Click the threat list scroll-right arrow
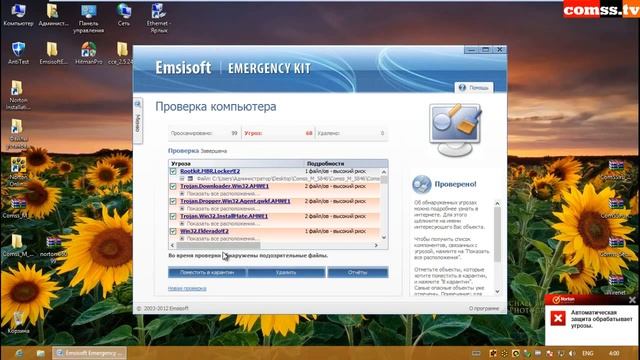The width and height of the screenshot is (640, 360). pos(376,245)
